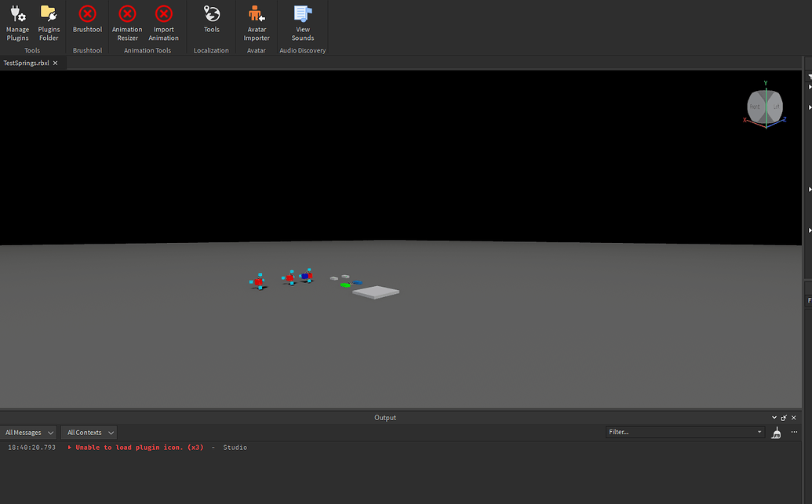Click the X axis on view gizmo
Screen dimensions: 812x504
tap(745, 120)
